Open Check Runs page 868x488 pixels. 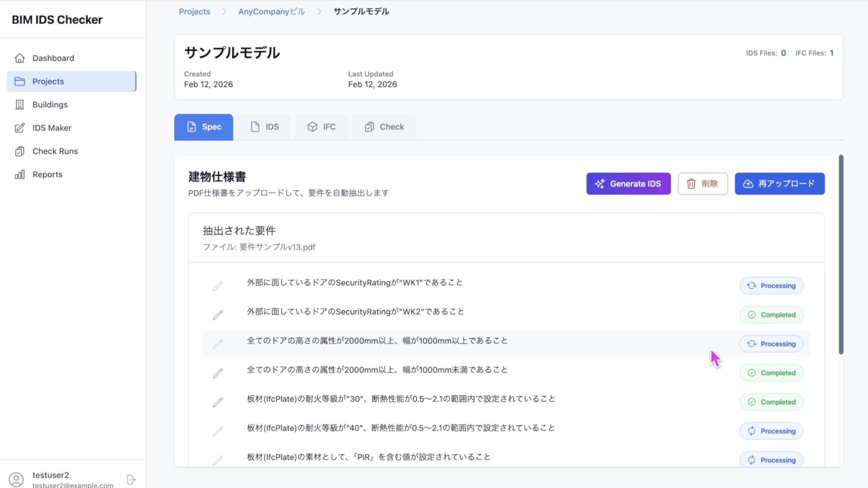(71, 151)
